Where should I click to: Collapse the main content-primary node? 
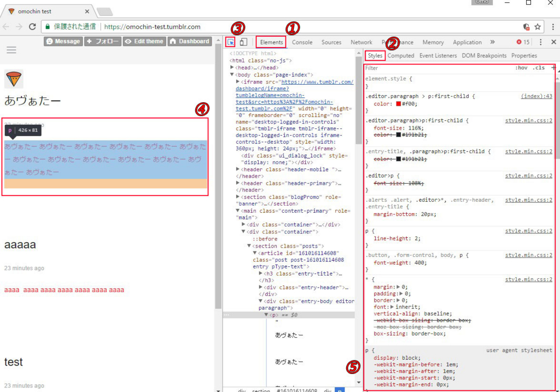(x=238, y=210)
